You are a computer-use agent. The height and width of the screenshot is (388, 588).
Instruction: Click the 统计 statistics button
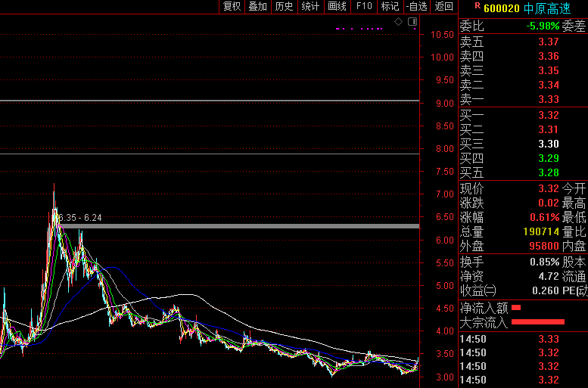coord(310,6)
